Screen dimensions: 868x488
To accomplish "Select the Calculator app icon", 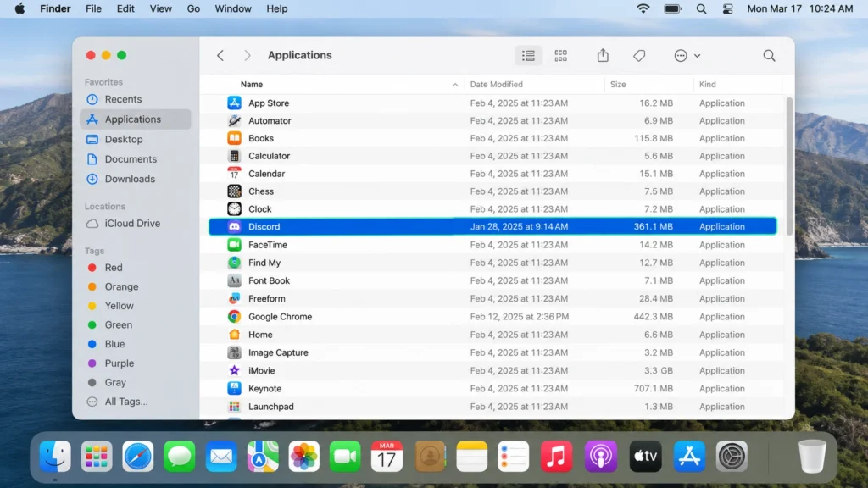I will point(234,156).
